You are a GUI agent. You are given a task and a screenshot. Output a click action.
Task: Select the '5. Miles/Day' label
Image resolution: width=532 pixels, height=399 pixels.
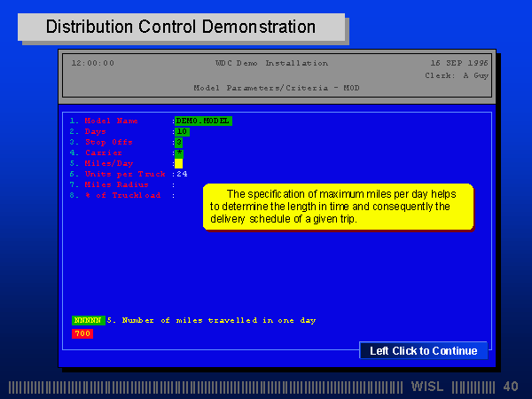click(101, 163)
